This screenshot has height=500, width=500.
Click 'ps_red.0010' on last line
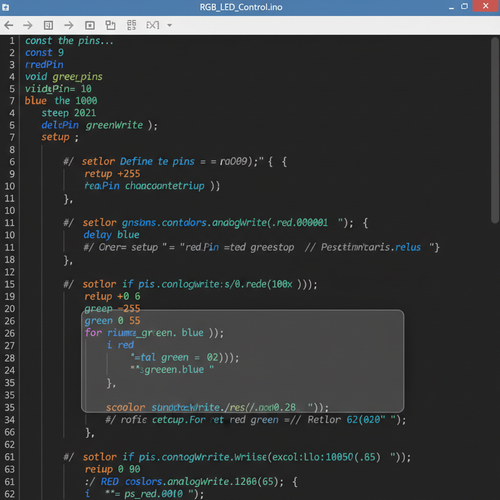click(154, 494)
